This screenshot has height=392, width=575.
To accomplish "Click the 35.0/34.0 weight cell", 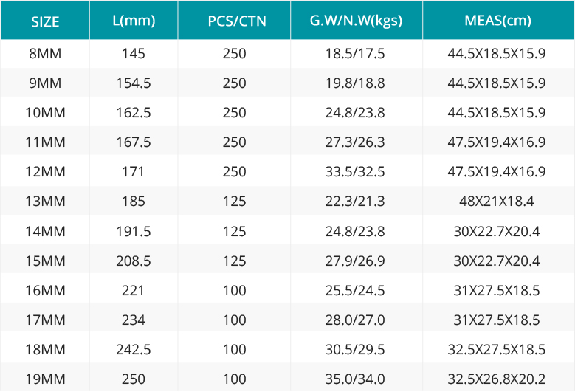I will tap(357, 379).
